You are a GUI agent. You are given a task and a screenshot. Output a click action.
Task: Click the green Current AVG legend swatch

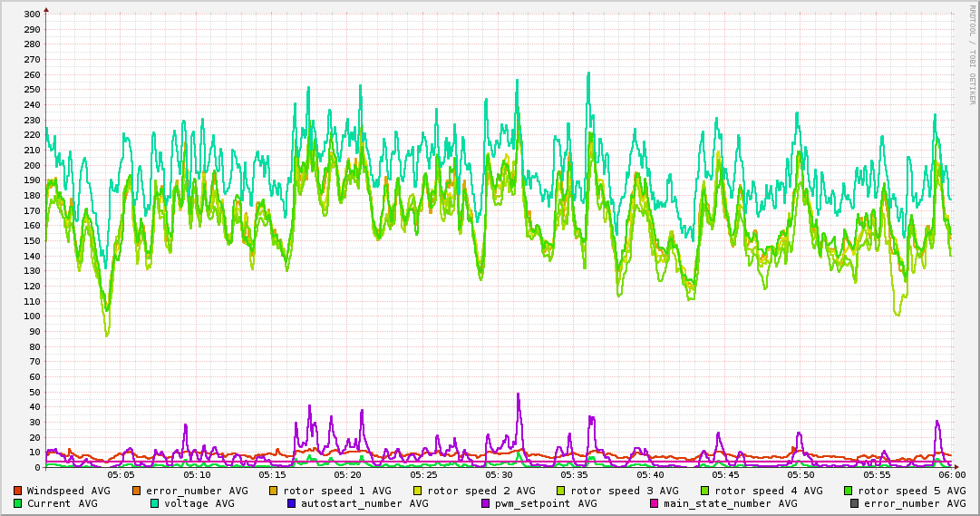coord(17,503)
